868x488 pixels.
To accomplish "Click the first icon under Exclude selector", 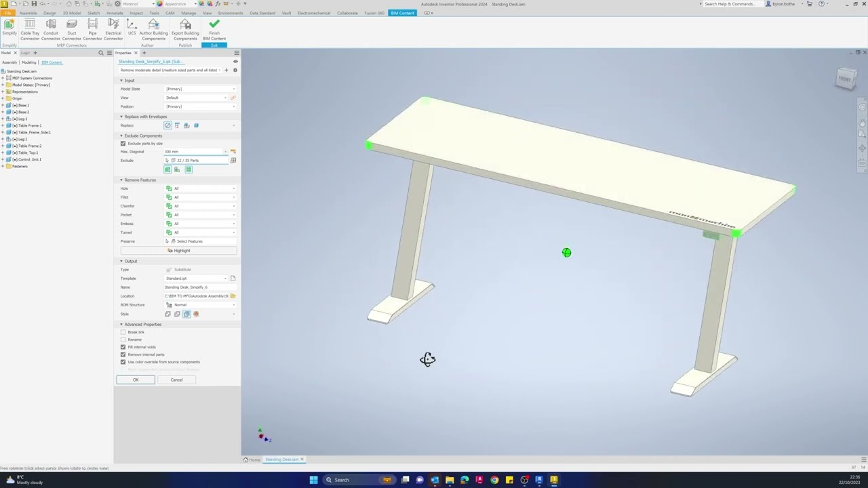I will (167, 169).
